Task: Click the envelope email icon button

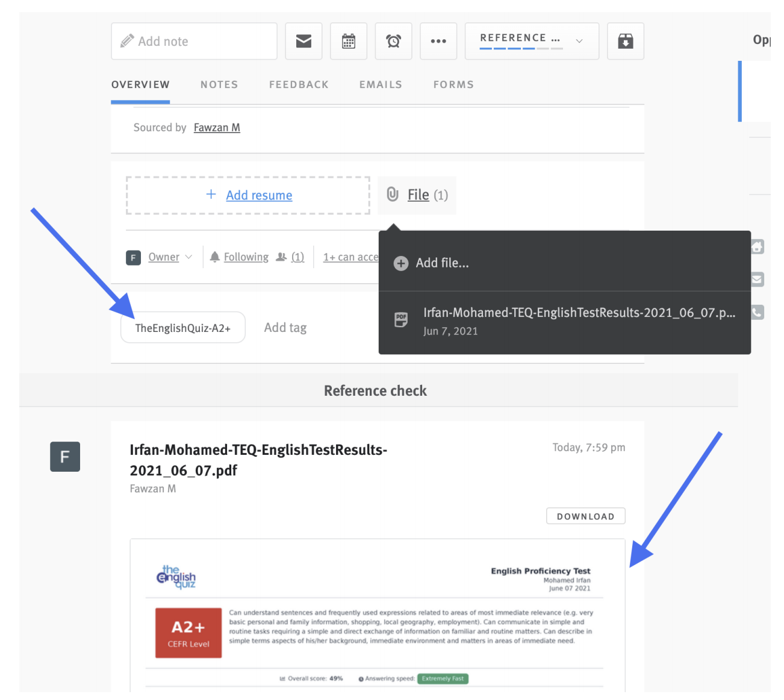Action: pos(303,41)
